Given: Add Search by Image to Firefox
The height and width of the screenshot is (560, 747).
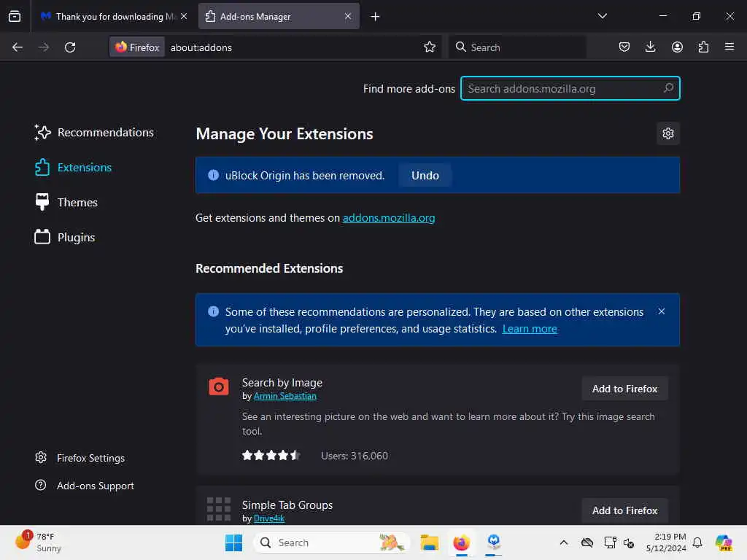Looking at the screenshot, I should pos(624,389).
